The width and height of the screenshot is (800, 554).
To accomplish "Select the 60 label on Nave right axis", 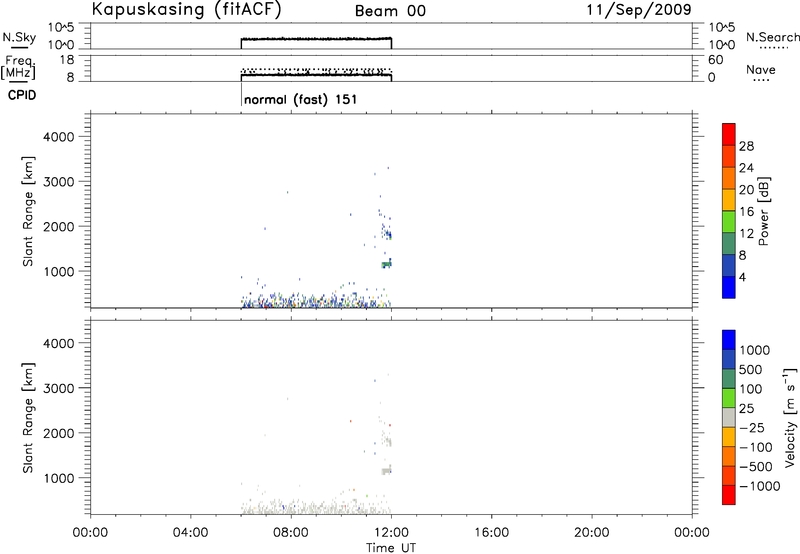I will coord(716,60).
